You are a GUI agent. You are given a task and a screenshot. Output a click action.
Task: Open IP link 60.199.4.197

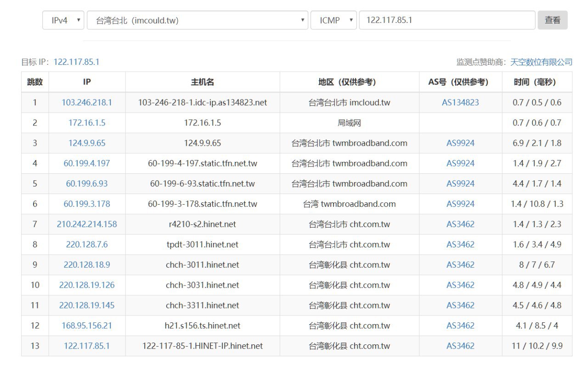[x=87, y=163]
